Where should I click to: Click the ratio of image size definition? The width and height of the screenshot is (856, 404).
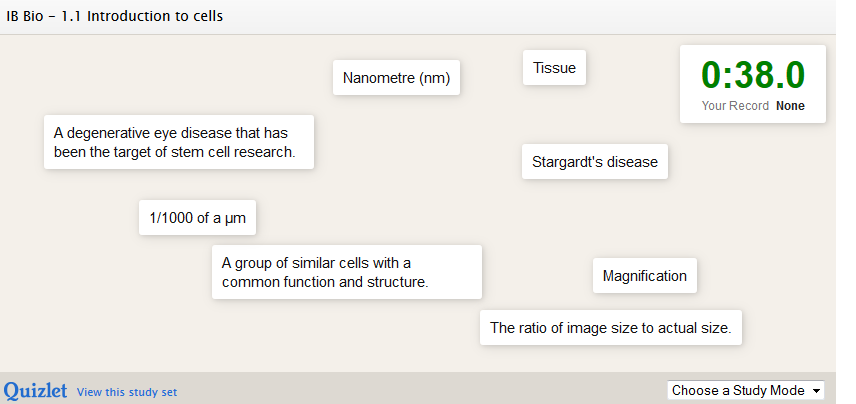pyautogui.click(x=610, y=327)
